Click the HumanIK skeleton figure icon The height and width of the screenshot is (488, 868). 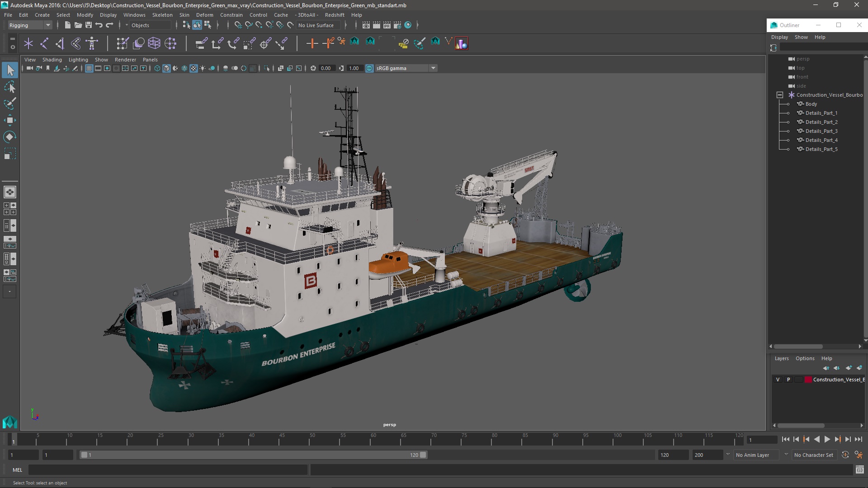pos(92,43)
